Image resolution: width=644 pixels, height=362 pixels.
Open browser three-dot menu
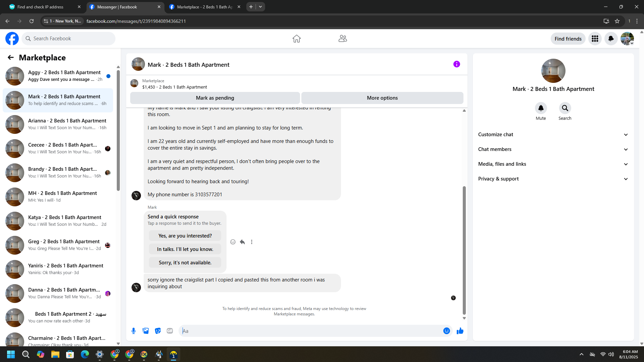pyautogui.click(x=637, y=21)
